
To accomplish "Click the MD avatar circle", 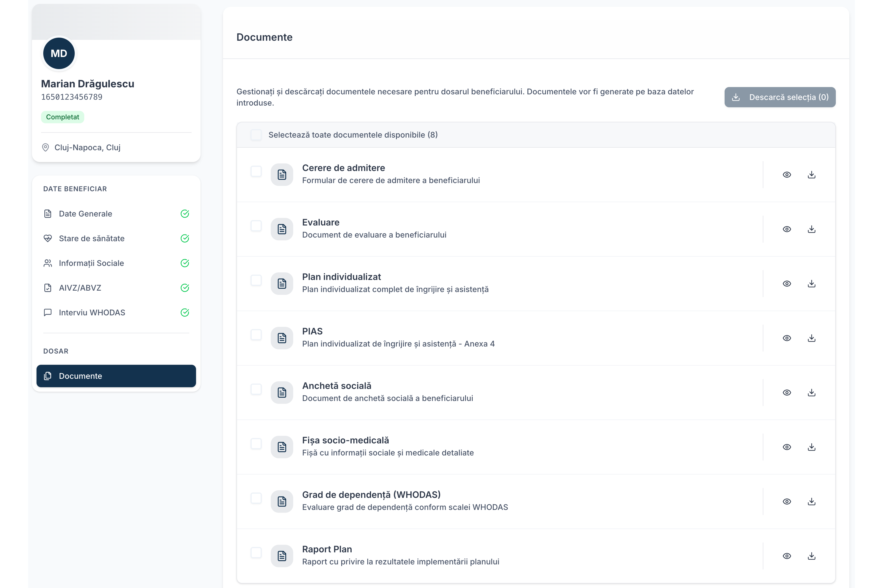I will click(59, 54).
